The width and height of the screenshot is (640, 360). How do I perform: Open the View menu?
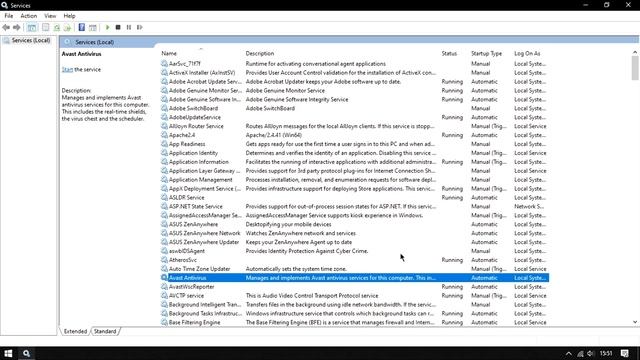click(x=50, y=16)
